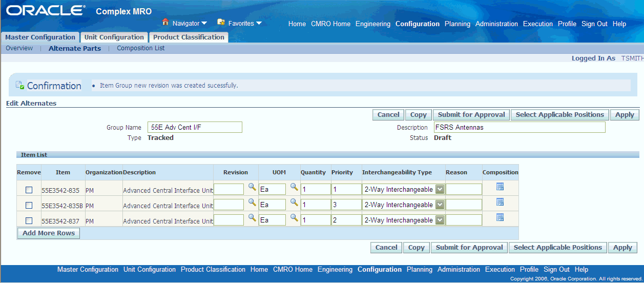Click Quantity field for 55E3542-835B
Image resolution: width=644 pixels, height=283 pixels.
tap(316, 205)
